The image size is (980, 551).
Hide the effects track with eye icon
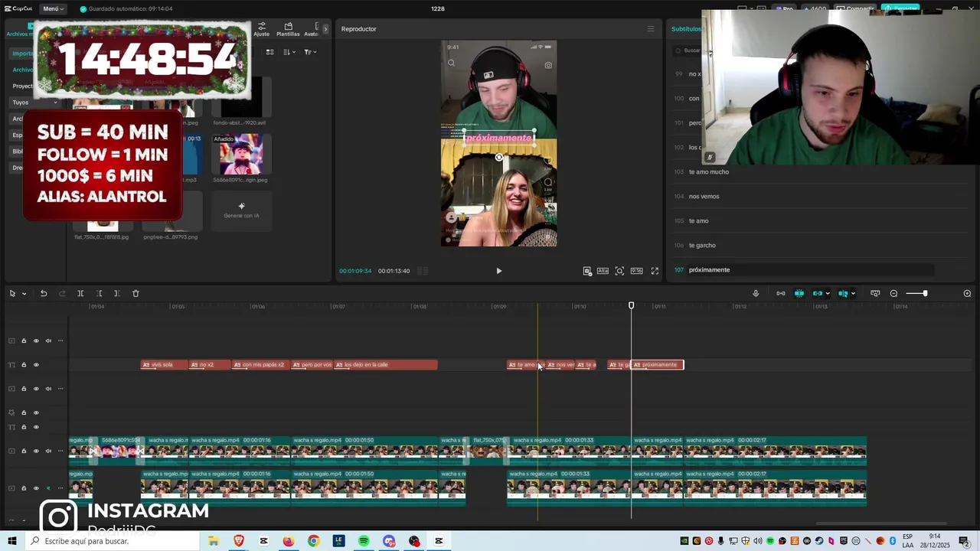(x=36, y=412)
